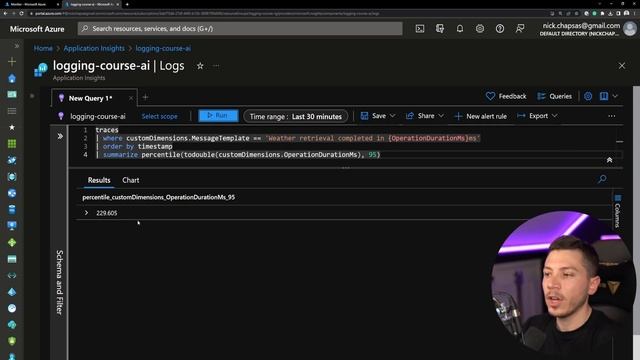Click Microsoft Azure portal title
The width and height of the screenshot is (640, 360).
[x=37, y=29]
